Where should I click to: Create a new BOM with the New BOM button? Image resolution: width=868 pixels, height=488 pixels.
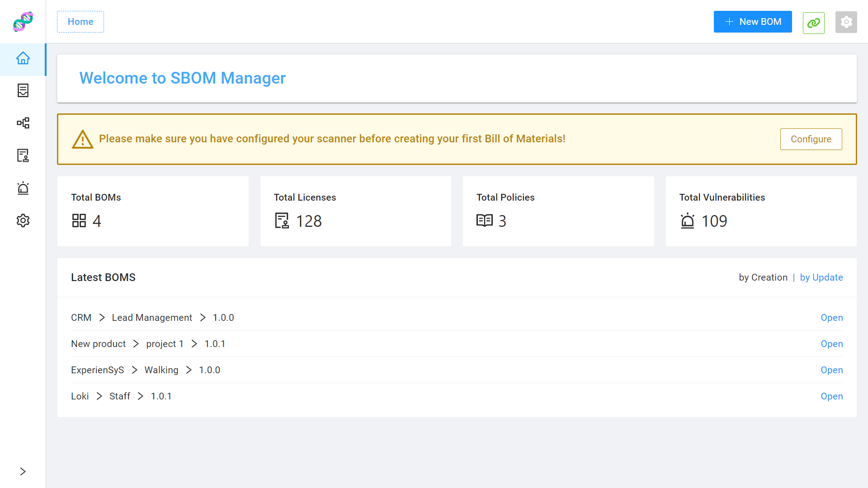(x=752, y=21)
